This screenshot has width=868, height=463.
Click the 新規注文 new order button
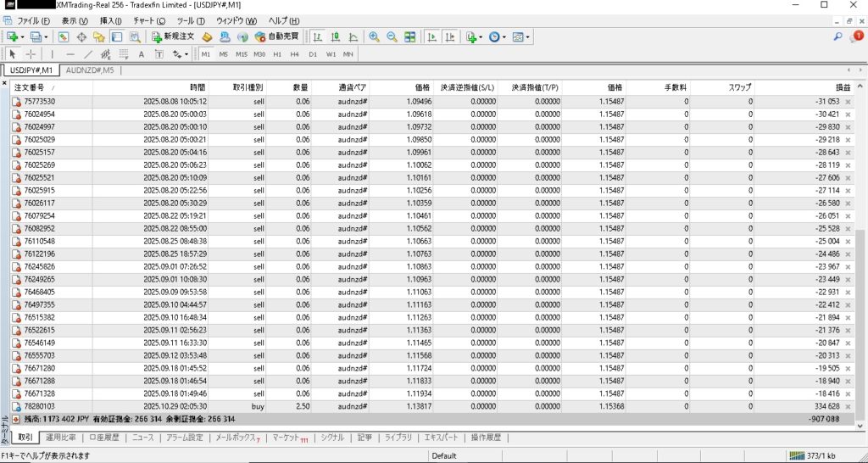[173, 37]
